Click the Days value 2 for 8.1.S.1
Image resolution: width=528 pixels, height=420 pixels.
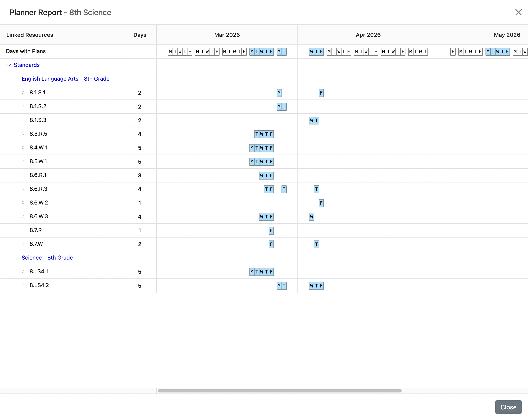click(x=140, y=93)
